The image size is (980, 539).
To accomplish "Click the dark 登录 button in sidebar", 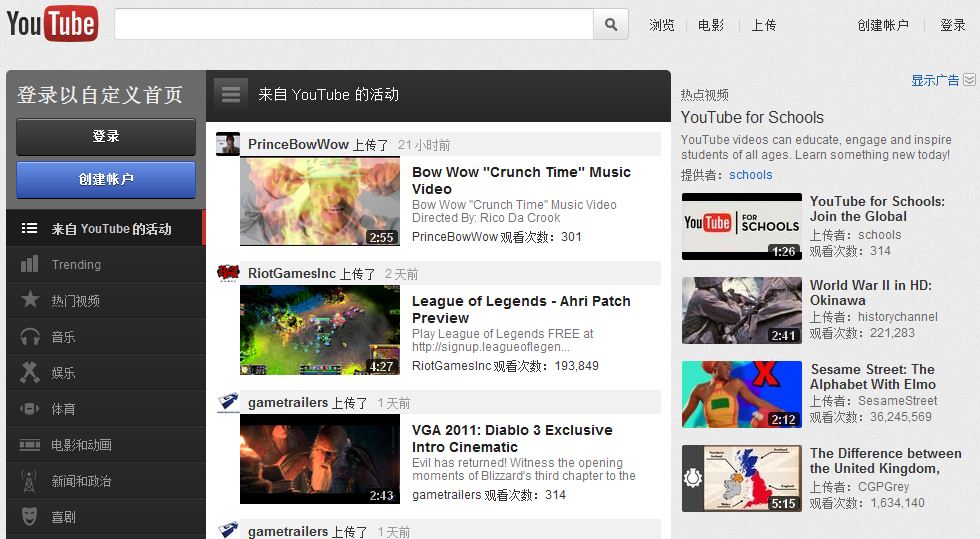I will click(106, 136).
